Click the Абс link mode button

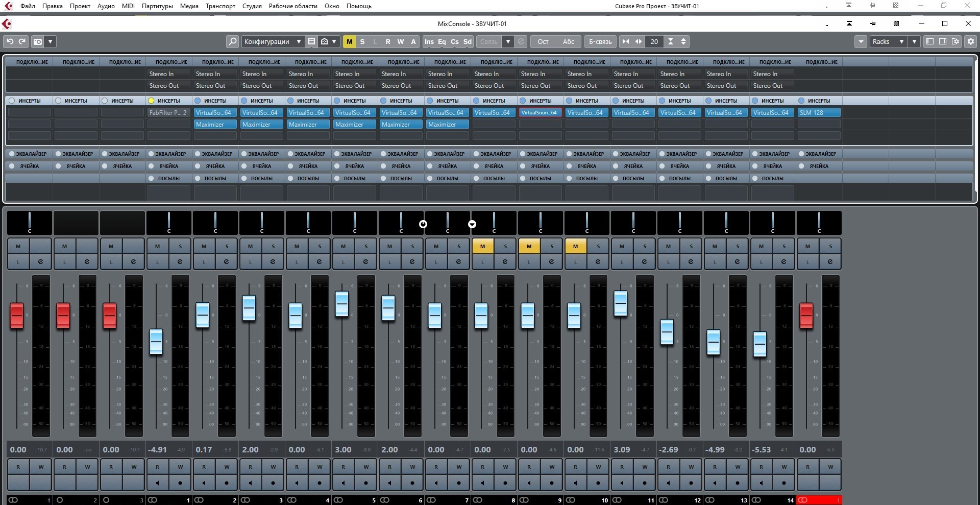coord(569,41)
